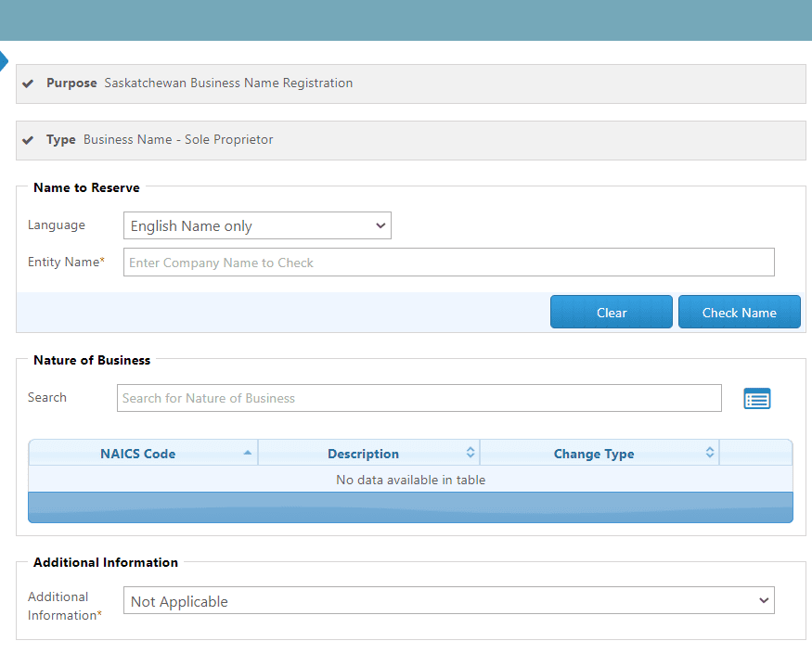
Task: Expand the Additional Information dropdown
Action: tap(449, 601)
